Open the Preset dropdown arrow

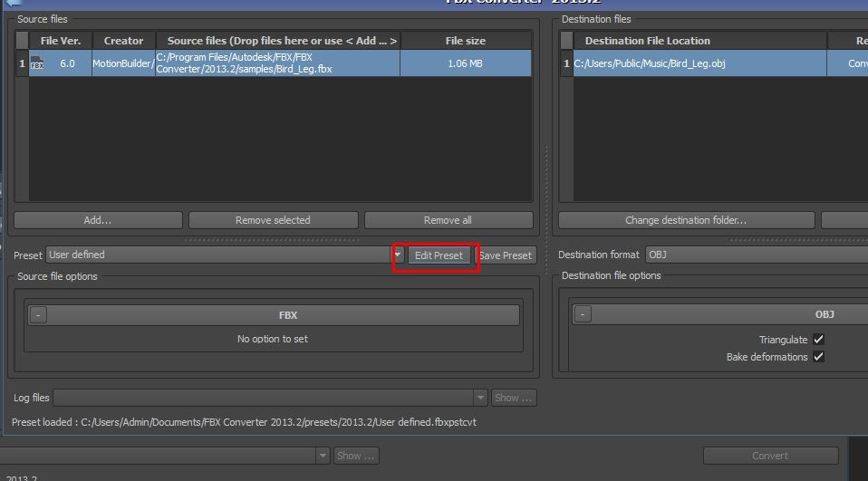[398, 255]
